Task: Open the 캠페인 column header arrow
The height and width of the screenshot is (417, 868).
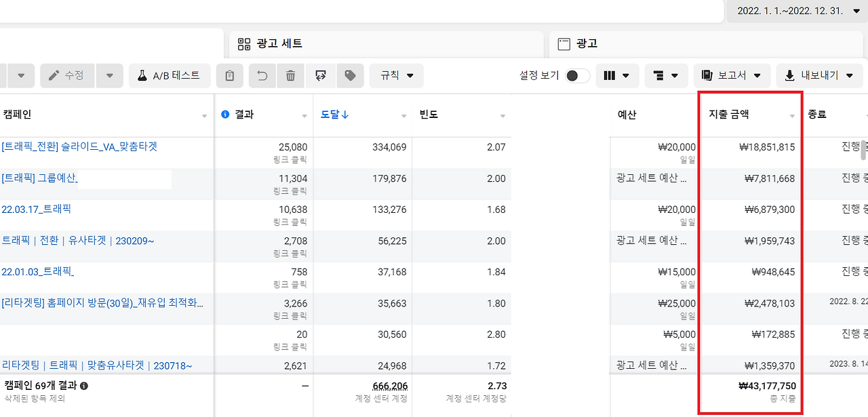Action: click(204, 117)
